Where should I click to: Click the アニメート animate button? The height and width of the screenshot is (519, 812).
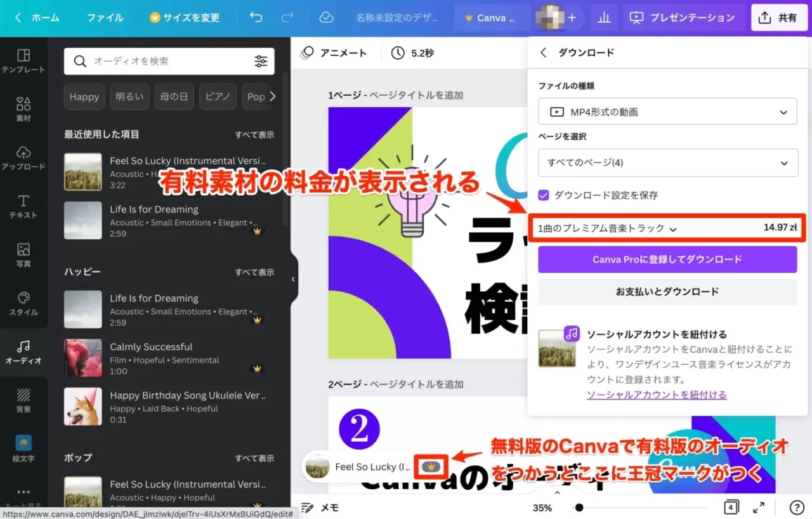pos(334,53)
